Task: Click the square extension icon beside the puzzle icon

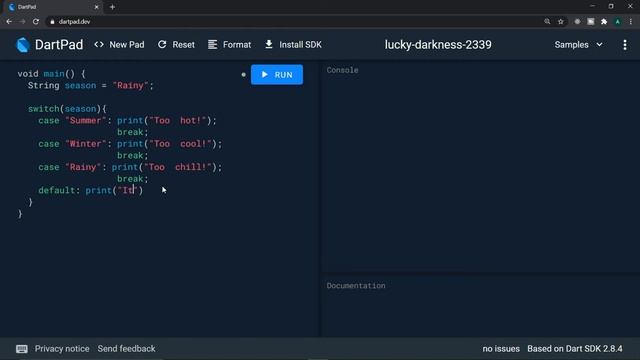Action: click(591, 22)
